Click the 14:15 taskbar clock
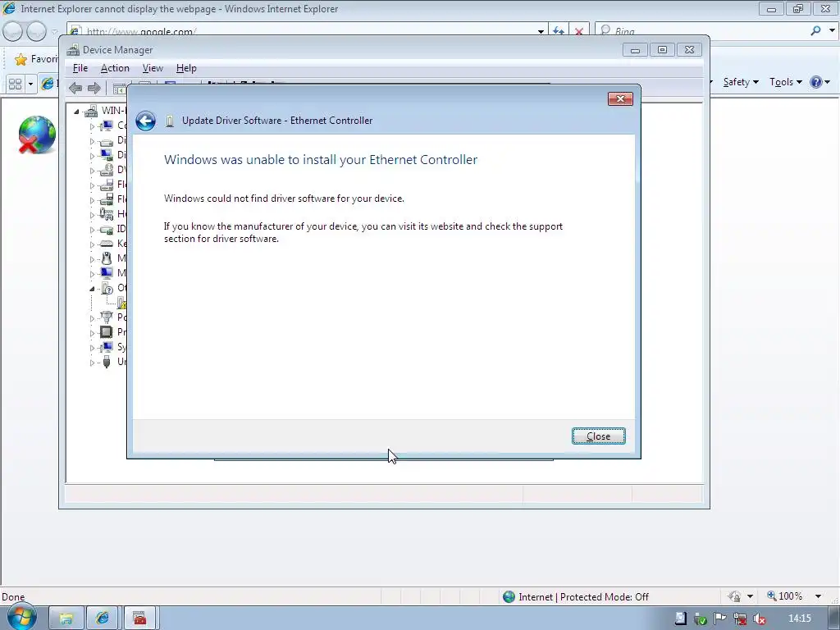Viewport: 840px width, 630px height. point(800,619)
